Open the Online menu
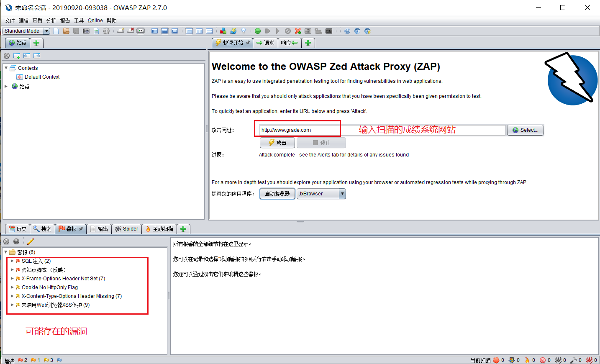The image size is (600, 364). tap(95, 21)
